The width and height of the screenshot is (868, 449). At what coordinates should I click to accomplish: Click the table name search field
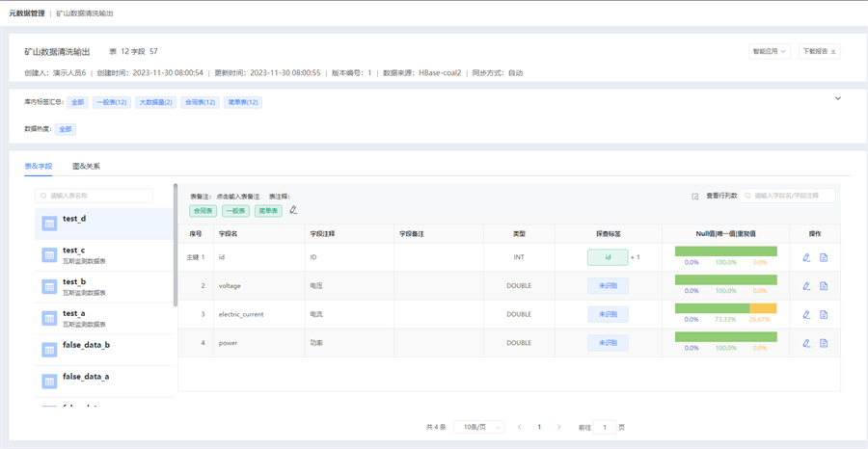point(95,196)
